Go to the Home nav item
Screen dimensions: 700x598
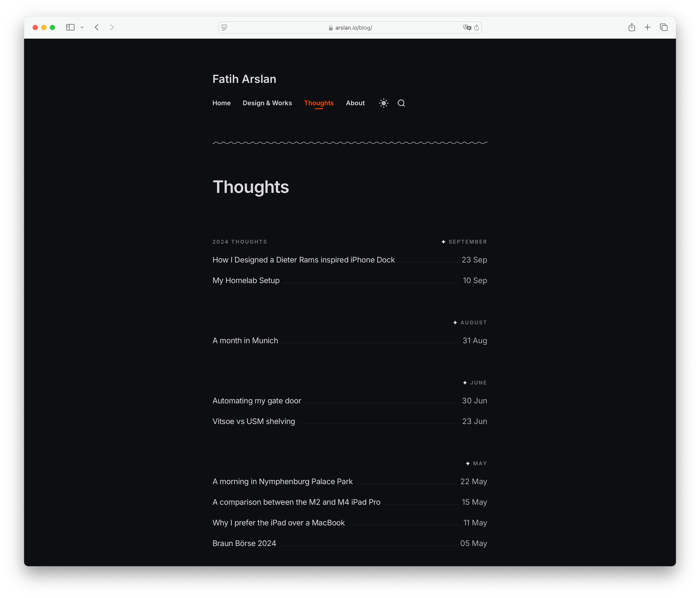point(221,103)
